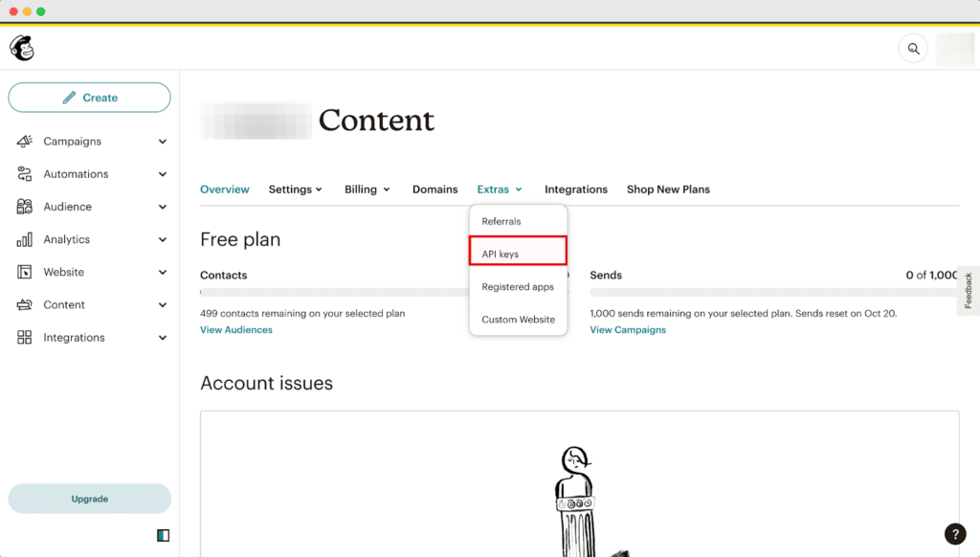Select the Automations icon in sidebar
980x557 pixels.
coord(24,173)
